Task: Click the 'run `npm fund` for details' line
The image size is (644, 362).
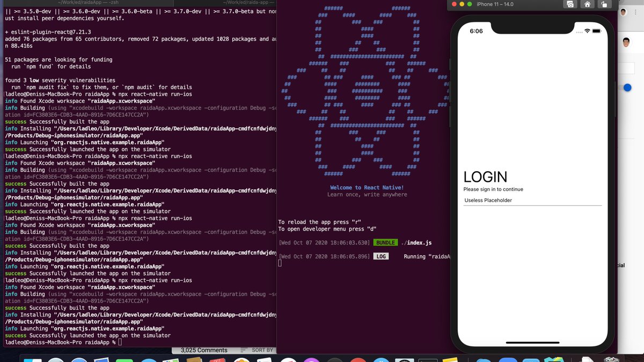Action: coord(51,67)
